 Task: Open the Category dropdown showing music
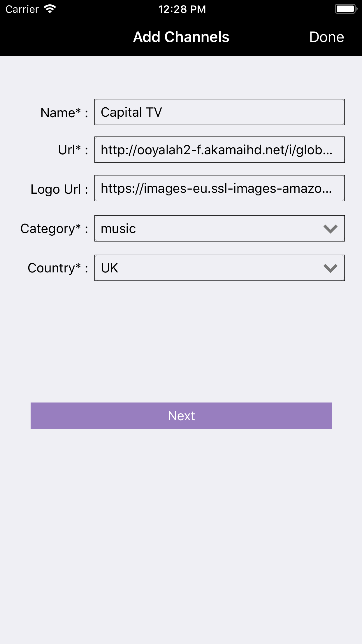tap(219, 228)
